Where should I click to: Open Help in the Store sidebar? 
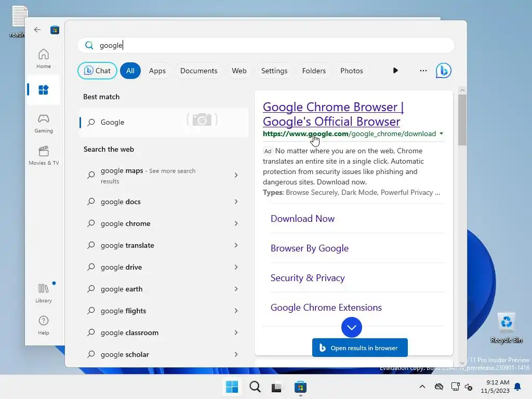click(x=44, y=325)
